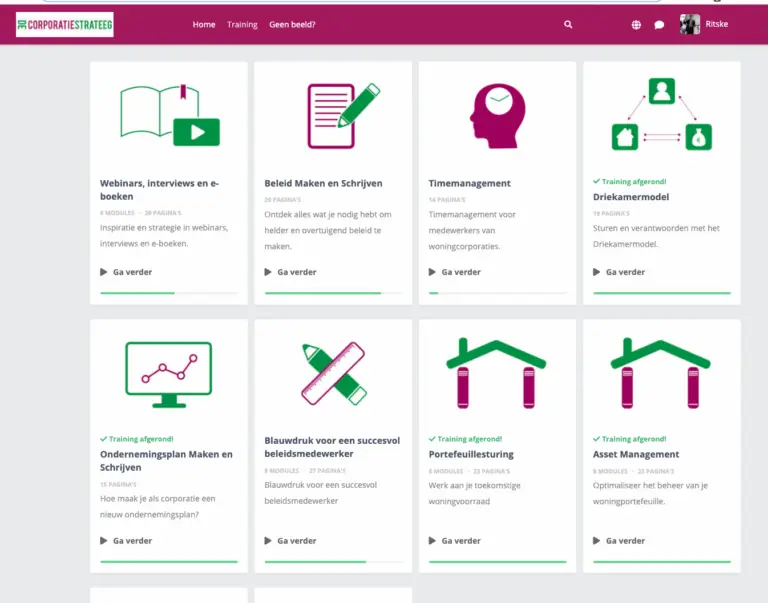This screenshot has height=603, width=768.
Task: Click the Corporatiestrateeg logo
Action: (x=65, y=24)
